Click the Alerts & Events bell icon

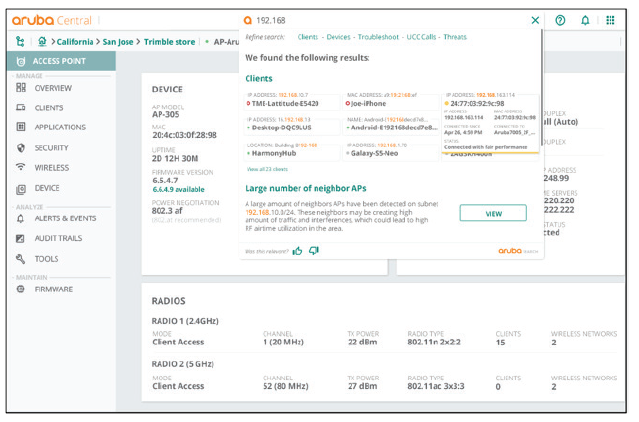coord(20,219)
